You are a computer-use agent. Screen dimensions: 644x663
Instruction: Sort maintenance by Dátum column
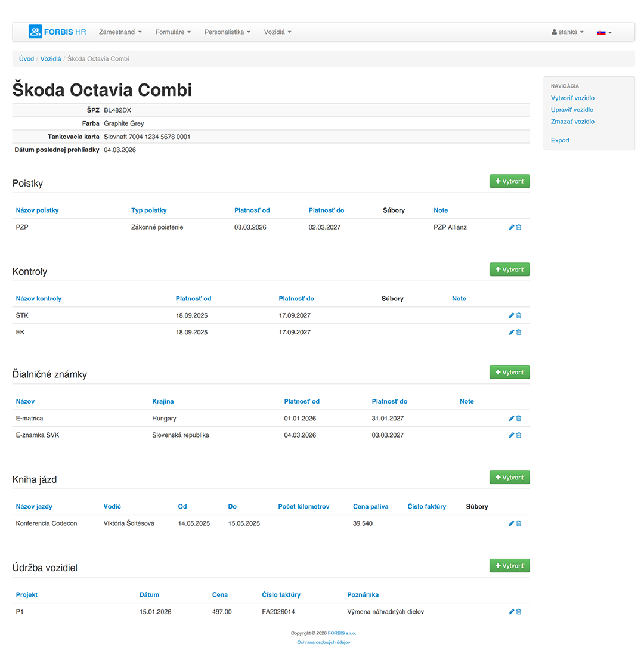coord(149,595)
